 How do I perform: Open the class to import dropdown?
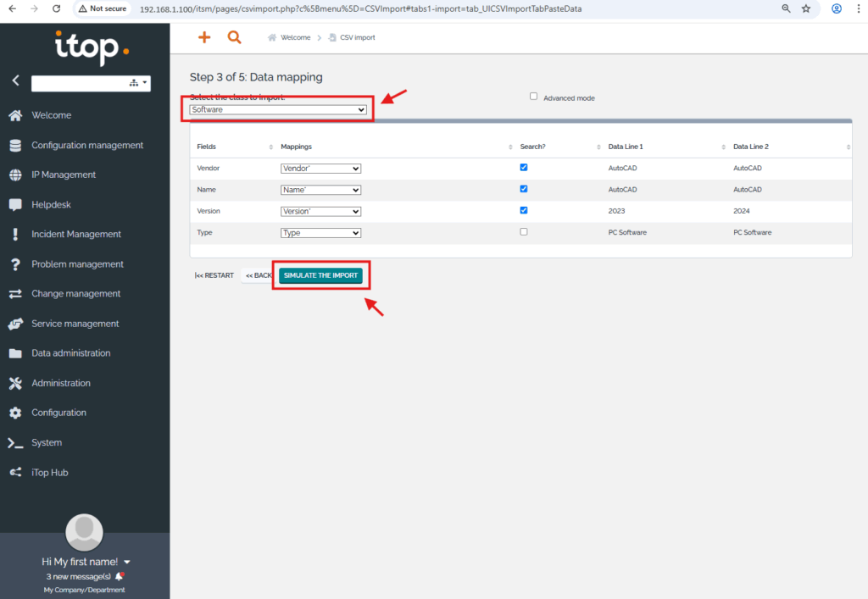click(x=278, y=110)
